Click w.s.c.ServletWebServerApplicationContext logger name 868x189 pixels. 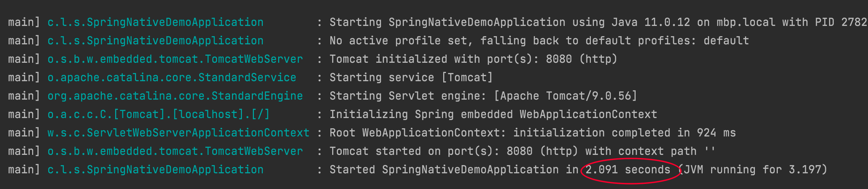(178, 133)
